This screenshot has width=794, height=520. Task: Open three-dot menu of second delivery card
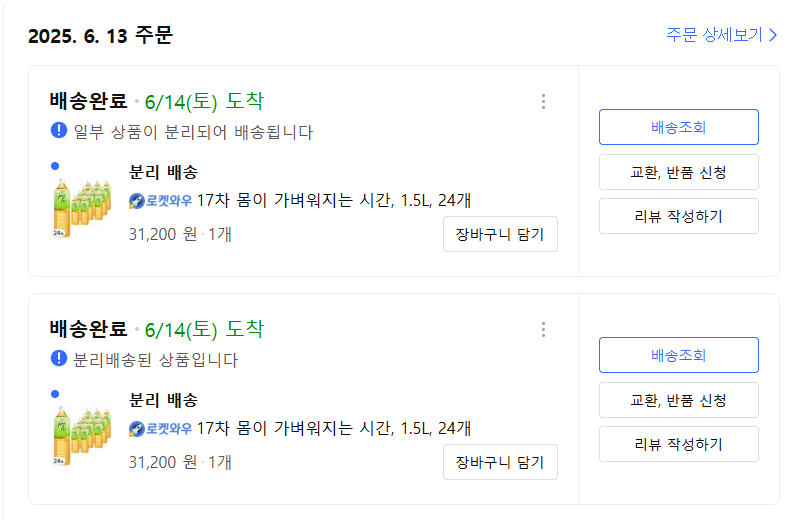pos(543,330)
